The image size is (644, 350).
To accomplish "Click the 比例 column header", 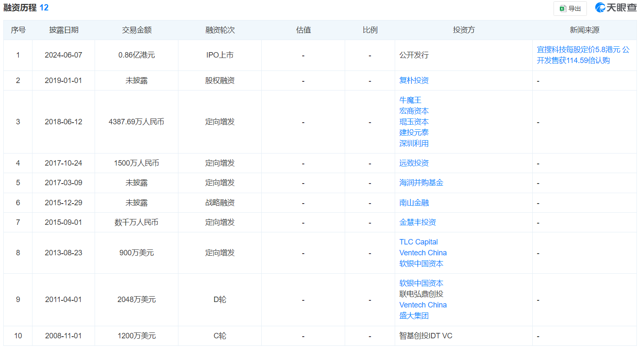I will coord(370,30).
